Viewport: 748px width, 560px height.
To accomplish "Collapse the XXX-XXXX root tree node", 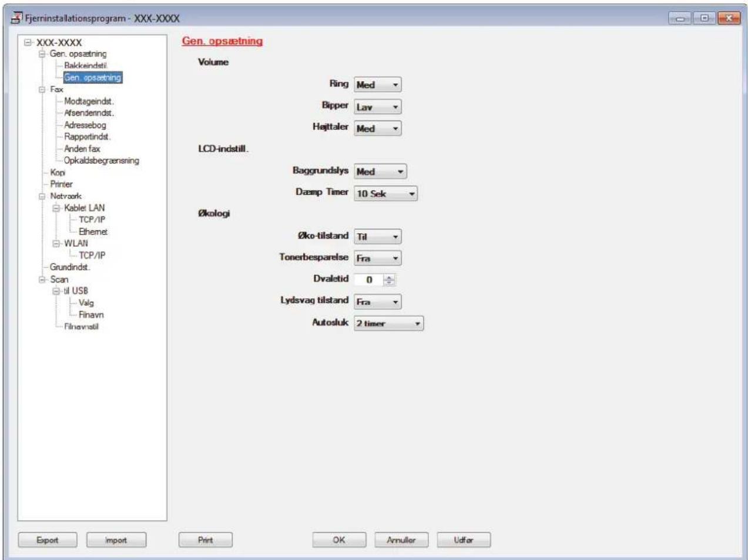I will pos(28,42).
